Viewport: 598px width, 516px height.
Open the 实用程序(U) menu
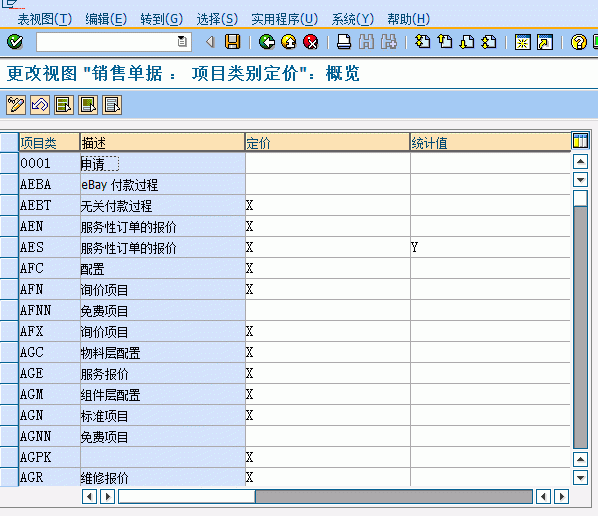[285, 19]
